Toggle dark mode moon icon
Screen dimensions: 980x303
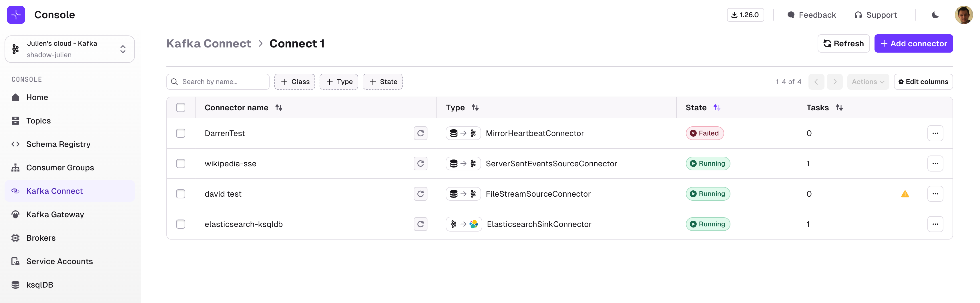coord(935,15)
